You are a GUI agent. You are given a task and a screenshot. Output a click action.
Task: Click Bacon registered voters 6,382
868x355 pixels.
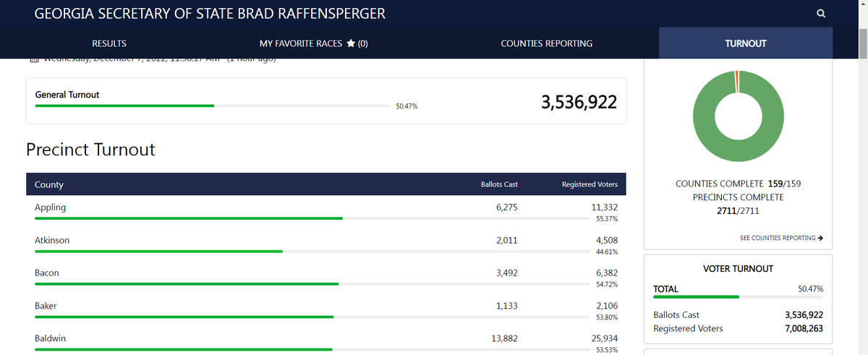[x=607, y=273]
